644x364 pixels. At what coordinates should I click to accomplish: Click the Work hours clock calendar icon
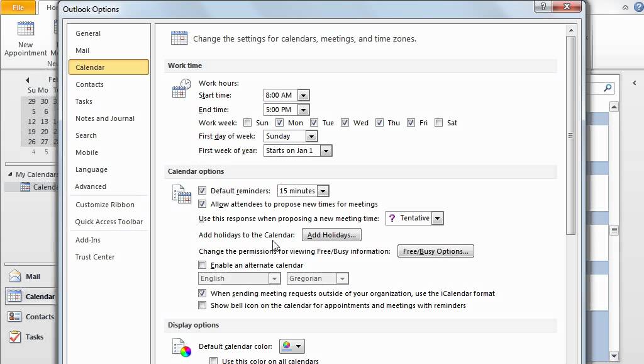182,88
